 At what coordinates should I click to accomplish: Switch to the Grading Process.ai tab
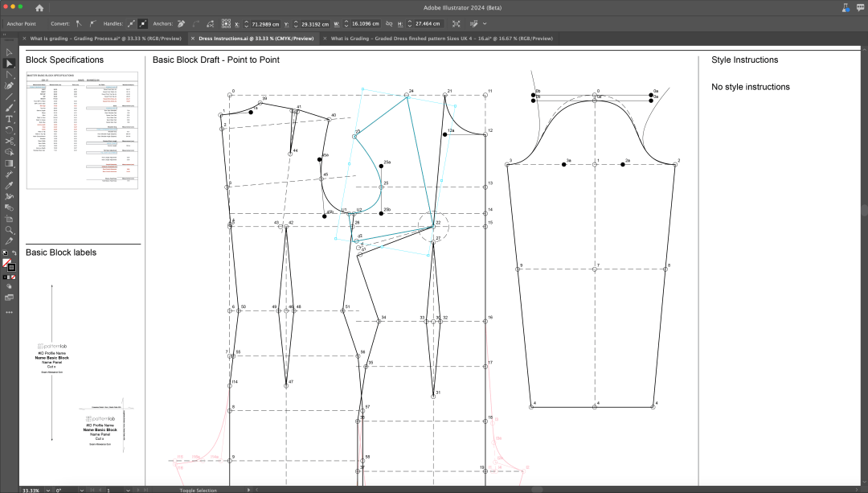[x=106, y=39]
